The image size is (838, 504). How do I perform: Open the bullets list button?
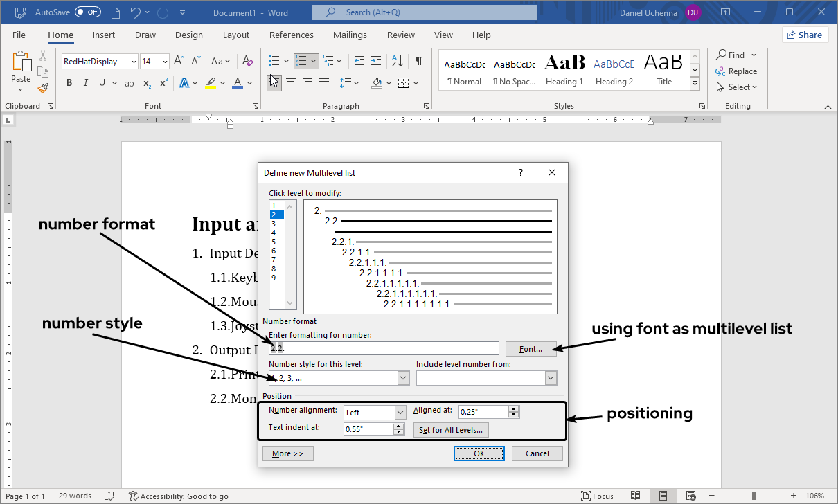click(x=274, y=61)
